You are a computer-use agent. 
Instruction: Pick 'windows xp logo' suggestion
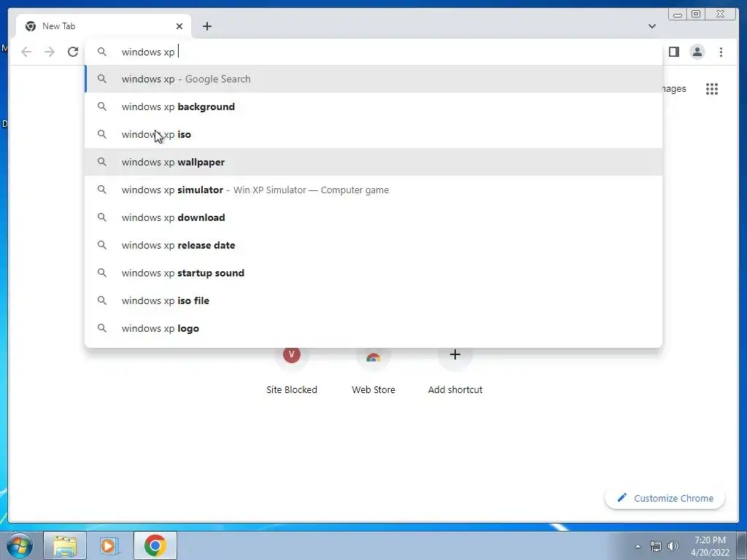pyautogui.click(x=373, y=328)
